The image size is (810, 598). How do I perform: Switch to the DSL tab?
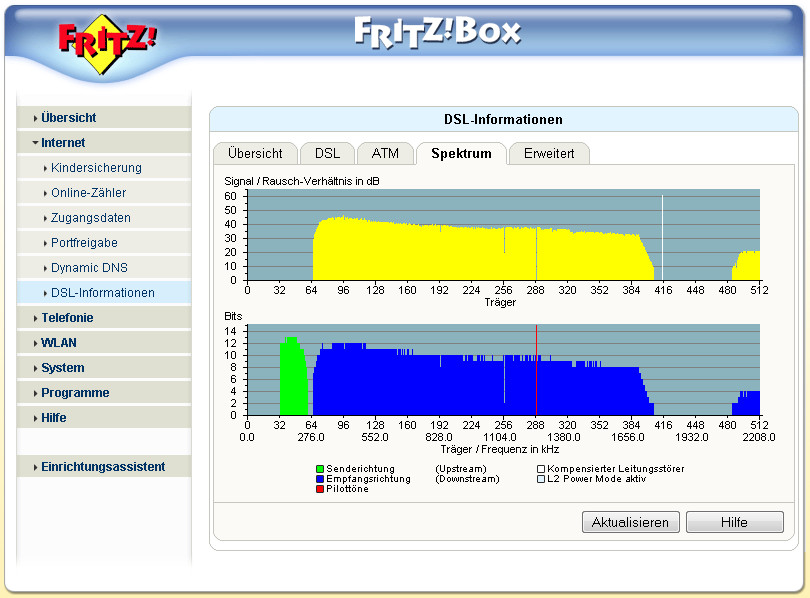click(328, 153)
